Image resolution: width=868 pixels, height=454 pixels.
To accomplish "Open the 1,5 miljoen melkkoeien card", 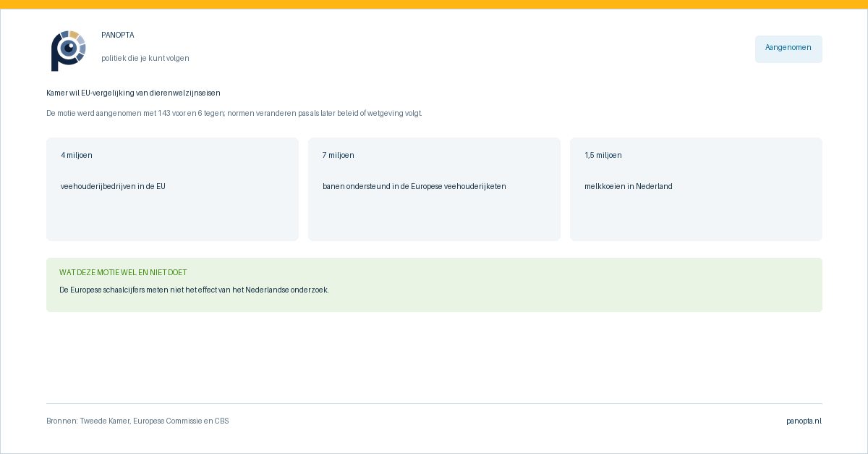I will coord(696,189).
